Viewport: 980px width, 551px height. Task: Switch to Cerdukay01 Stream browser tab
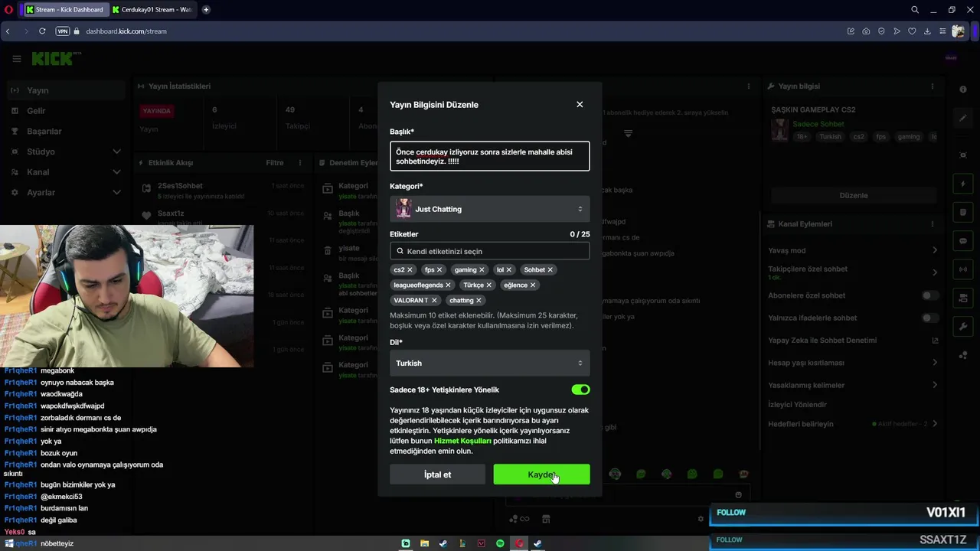(153, 10)
